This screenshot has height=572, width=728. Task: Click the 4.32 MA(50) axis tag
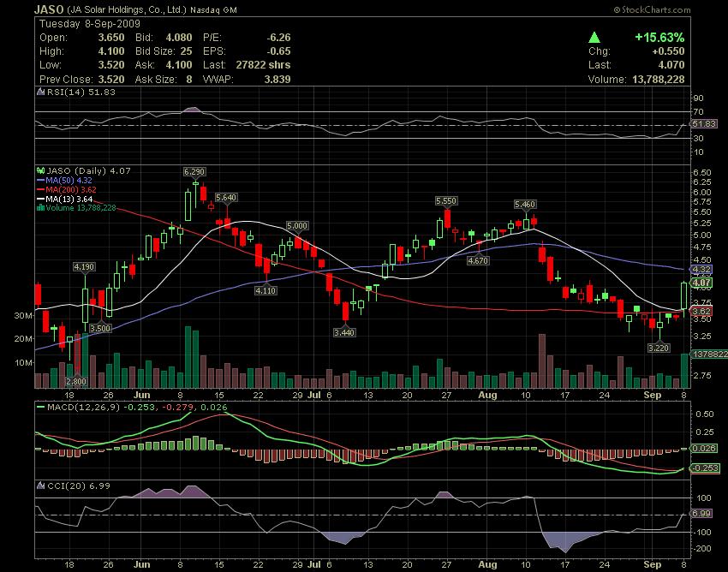701,269
